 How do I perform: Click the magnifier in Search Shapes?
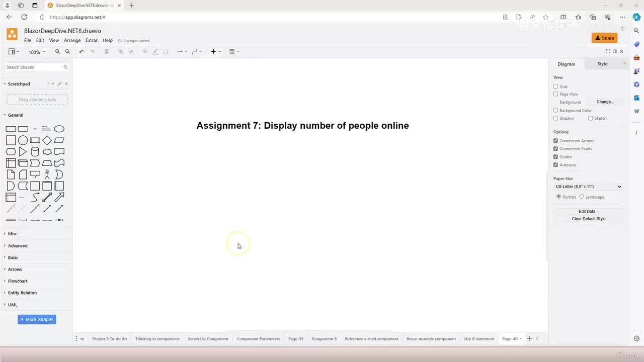(65, 67)
